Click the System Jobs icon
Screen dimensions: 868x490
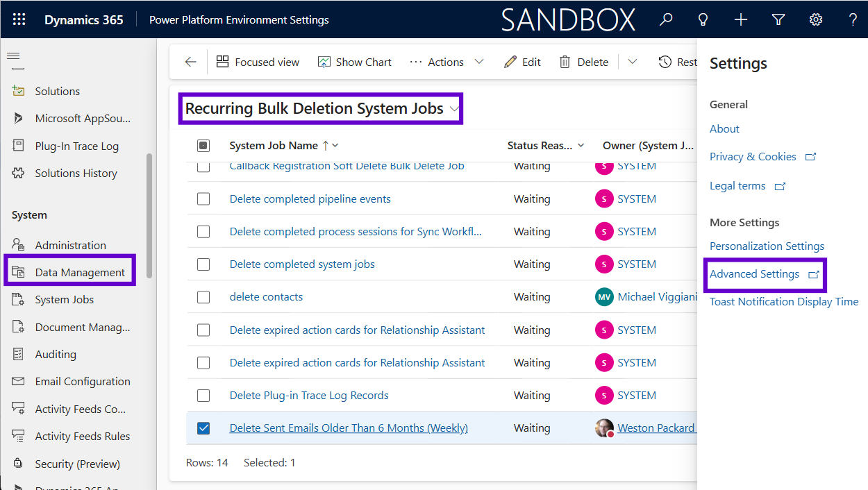click(19, 300)
